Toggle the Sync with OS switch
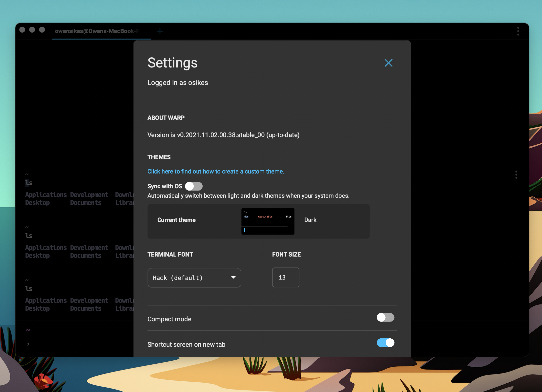Image resolution: width=542 pixels, height=392 pixels. point(194,186)
